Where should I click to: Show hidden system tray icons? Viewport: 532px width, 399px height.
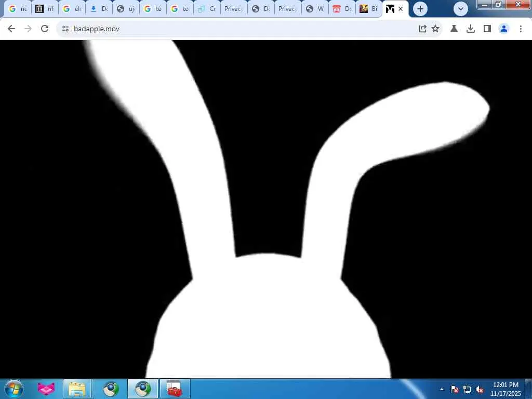(x=442, y=390)
